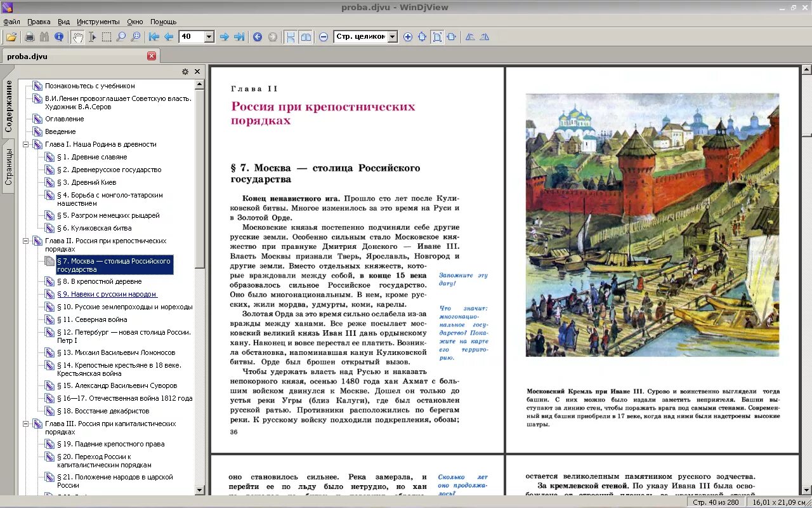Screen dimensions: 812x508
Task: Collapse the Глава II tree node
Action: pyautogui.click(x=26, y=241)
